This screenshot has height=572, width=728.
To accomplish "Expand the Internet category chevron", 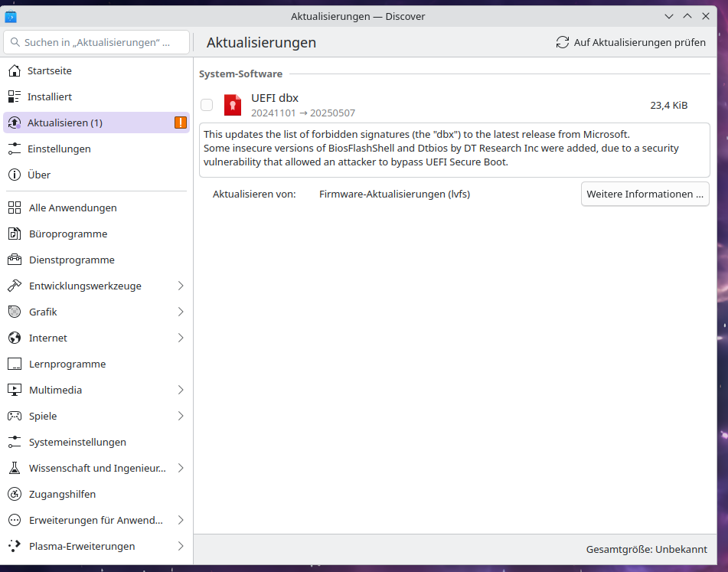I will [181, 338].
